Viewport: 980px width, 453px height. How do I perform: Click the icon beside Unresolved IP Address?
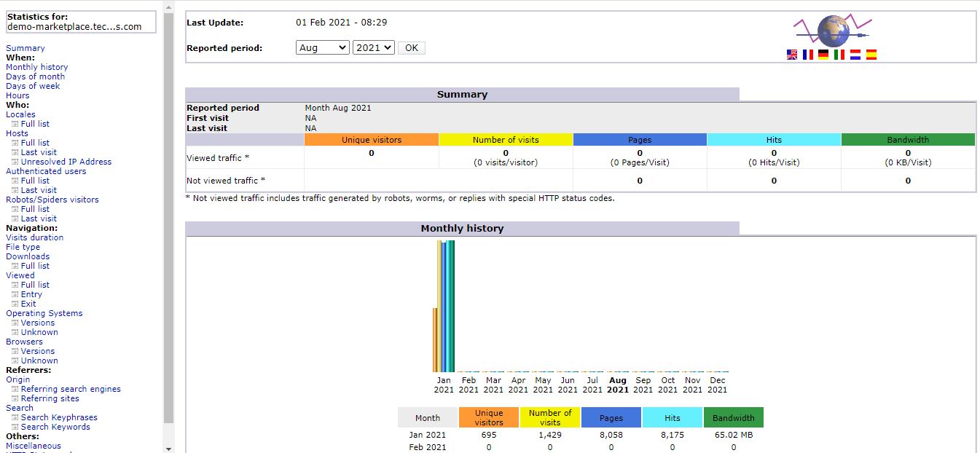pyautogui.click(x=15, y=162)
